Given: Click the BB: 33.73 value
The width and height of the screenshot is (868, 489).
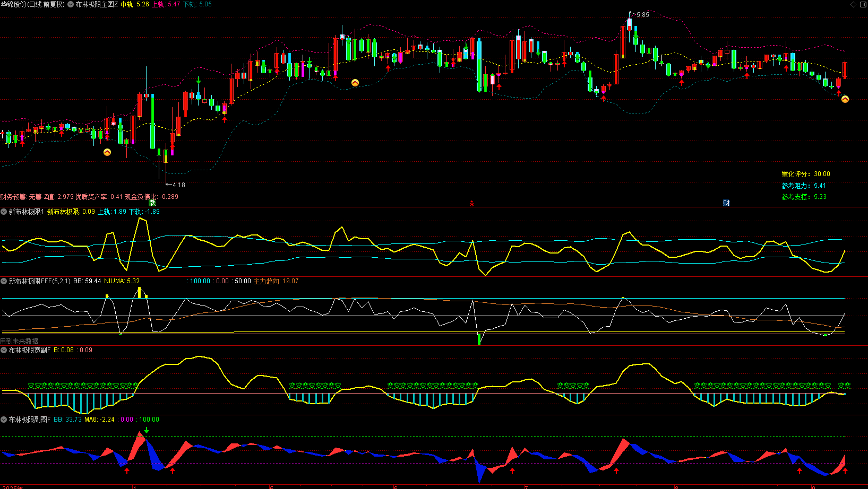Looking at the screenshot, I should 68,420.
